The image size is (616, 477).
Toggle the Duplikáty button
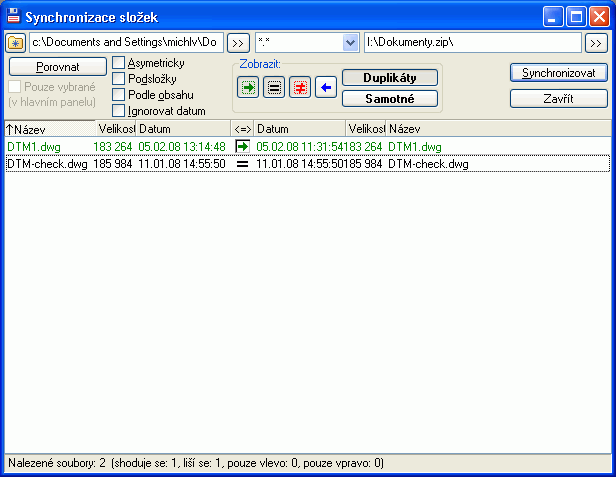point(390,78)
